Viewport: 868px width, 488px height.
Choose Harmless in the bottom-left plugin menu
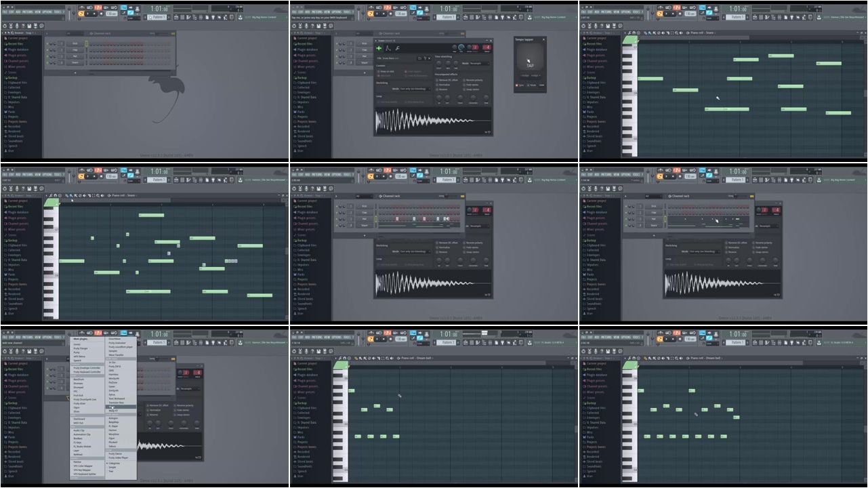tap(113, 374)
